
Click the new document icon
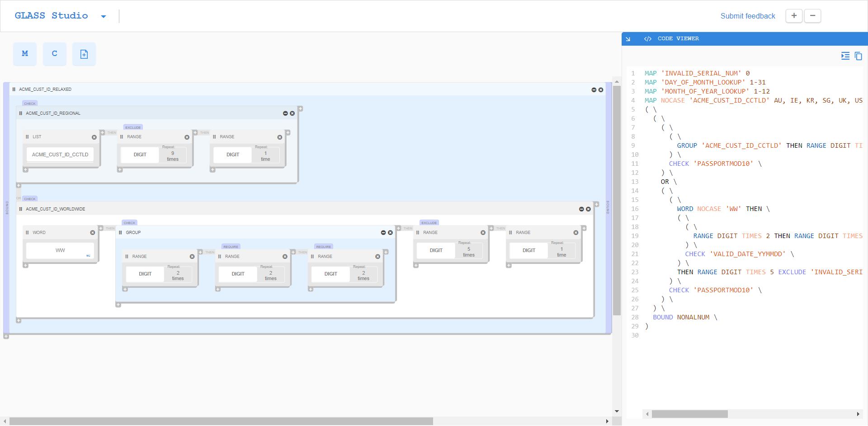pyautogui.click(x=84, y=54)
